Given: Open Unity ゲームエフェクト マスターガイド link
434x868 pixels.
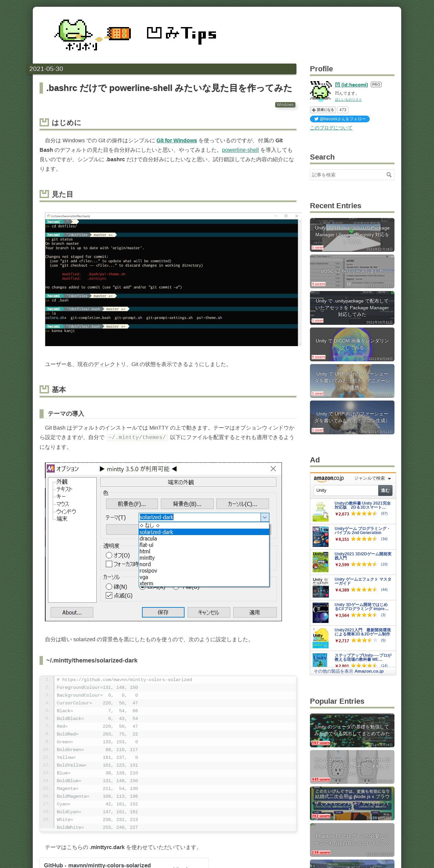Looking at the screenshot, I should pyautogui.click(x=363, y=581).
